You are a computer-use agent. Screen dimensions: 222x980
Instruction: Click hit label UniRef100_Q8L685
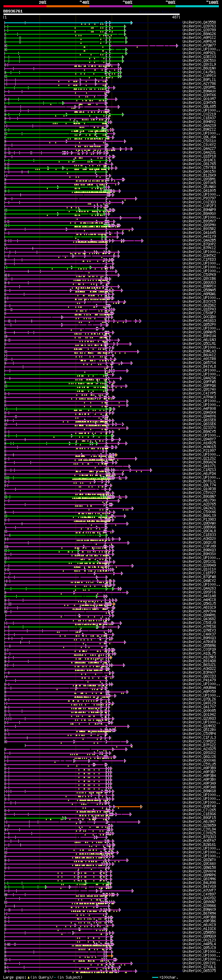[x=199, y=106]
